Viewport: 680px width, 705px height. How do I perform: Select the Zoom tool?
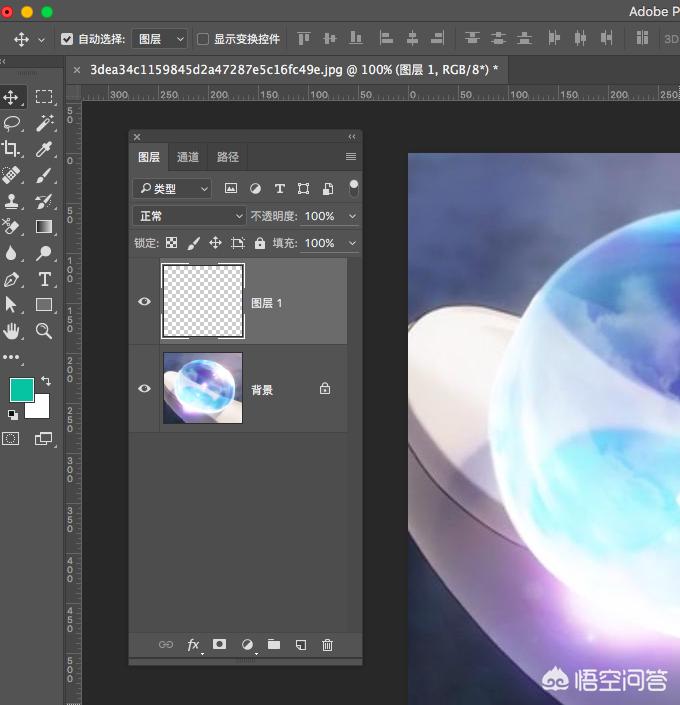tap(44, 331)
